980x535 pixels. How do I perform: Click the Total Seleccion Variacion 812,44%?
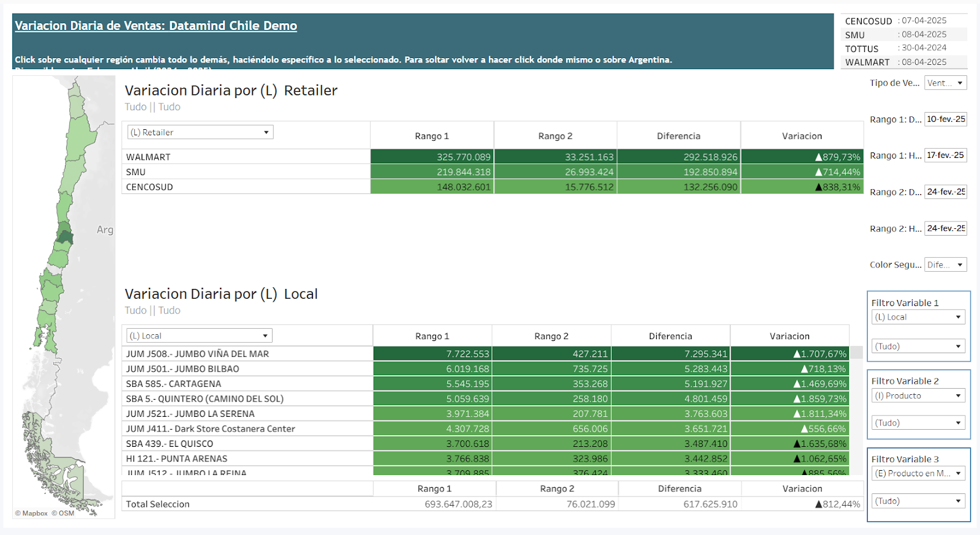click(837, 504)
